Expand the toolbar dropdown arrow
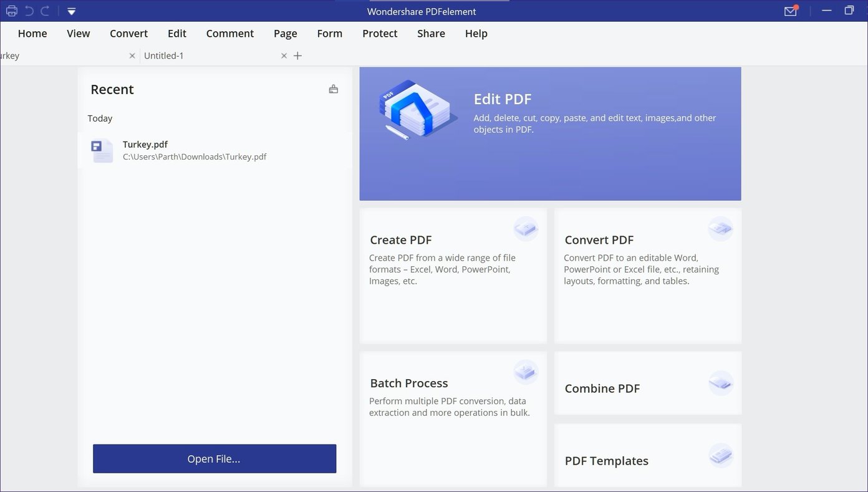The image size is (868, 492). [x=71, y=11]
